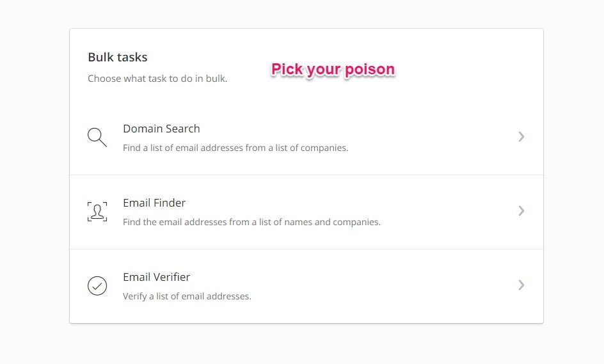Open the Domain Search bulk task title
The width and height of the screenshot is (604, 364).
pos(161,129)
